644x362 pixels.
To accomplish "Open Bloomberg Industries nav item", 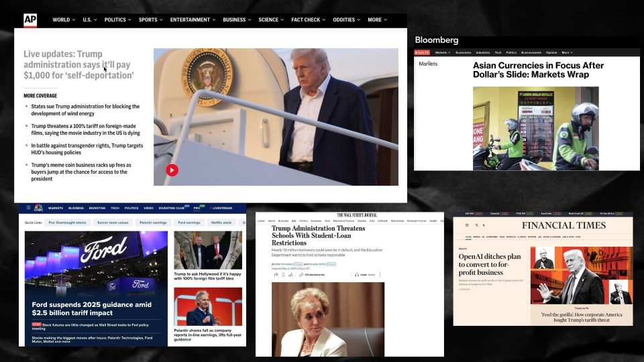I will (x=483, y=52).
